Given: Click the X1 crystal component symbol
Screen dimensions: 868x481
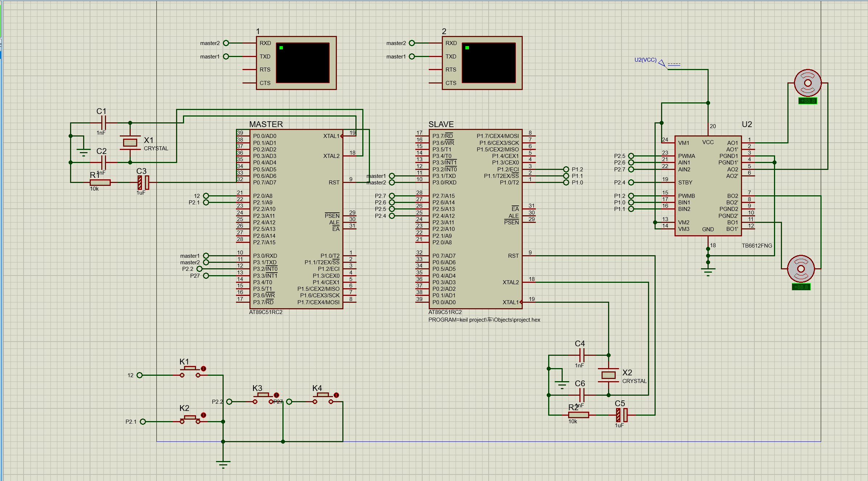Looking at the screenshot, I should coord(130,143).
